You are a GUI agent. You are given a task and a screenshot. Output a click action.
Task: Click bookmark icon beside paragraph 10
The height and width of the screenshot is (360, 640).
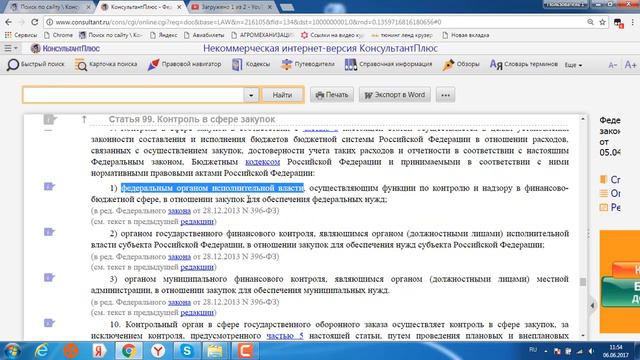pyautogui.click(x=49, y=323)
